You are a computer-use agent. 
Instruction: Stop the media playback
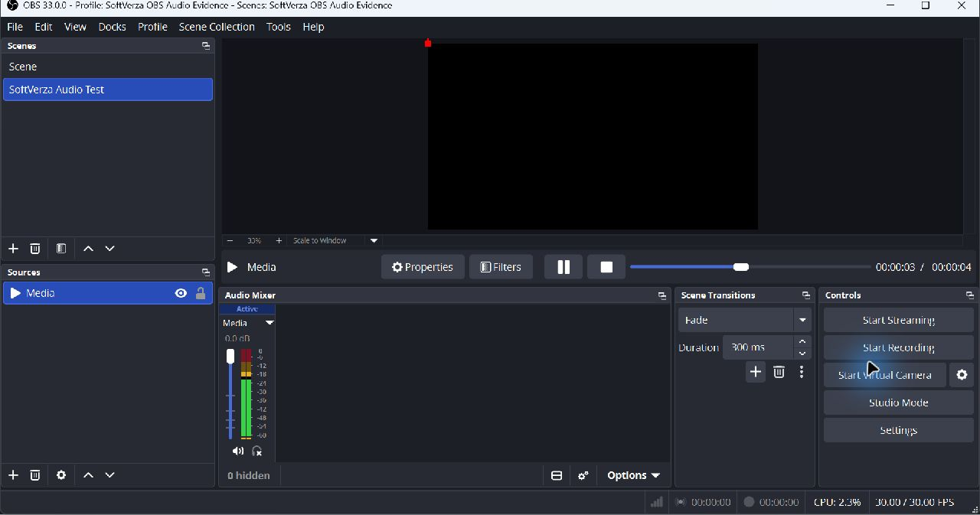coord(606,267)
